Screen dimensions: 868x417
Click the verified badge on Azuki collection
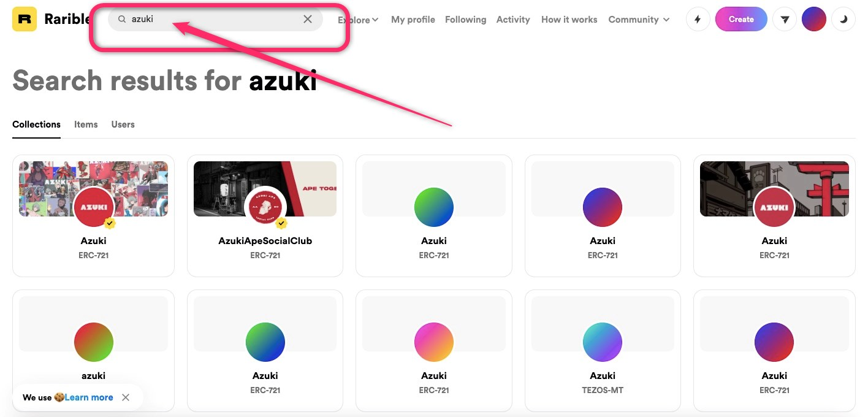point(110,224)
